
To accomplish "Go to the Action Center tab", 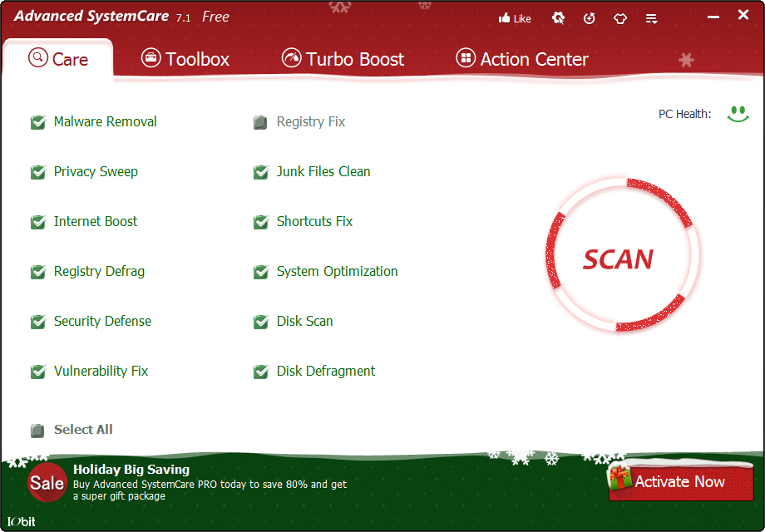I will 522,59.
